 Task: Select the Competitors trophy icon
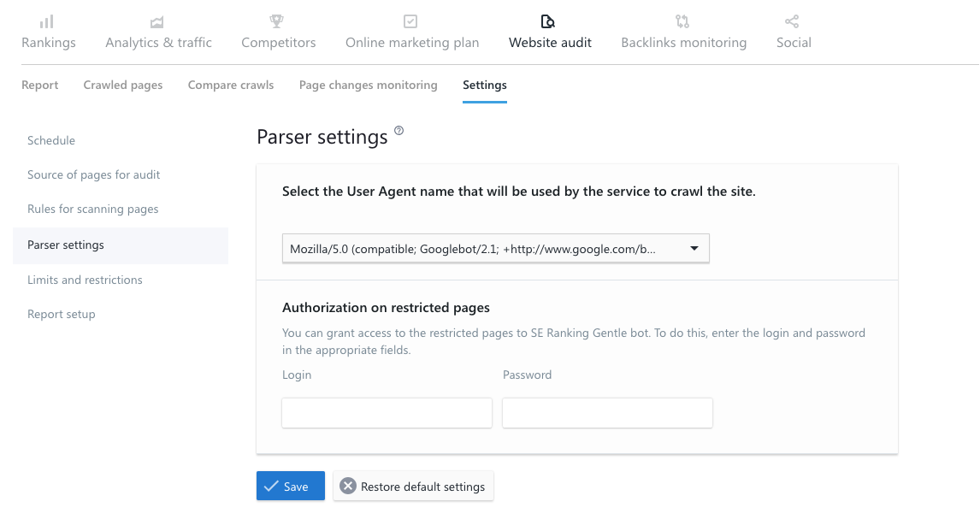(278, 21)
